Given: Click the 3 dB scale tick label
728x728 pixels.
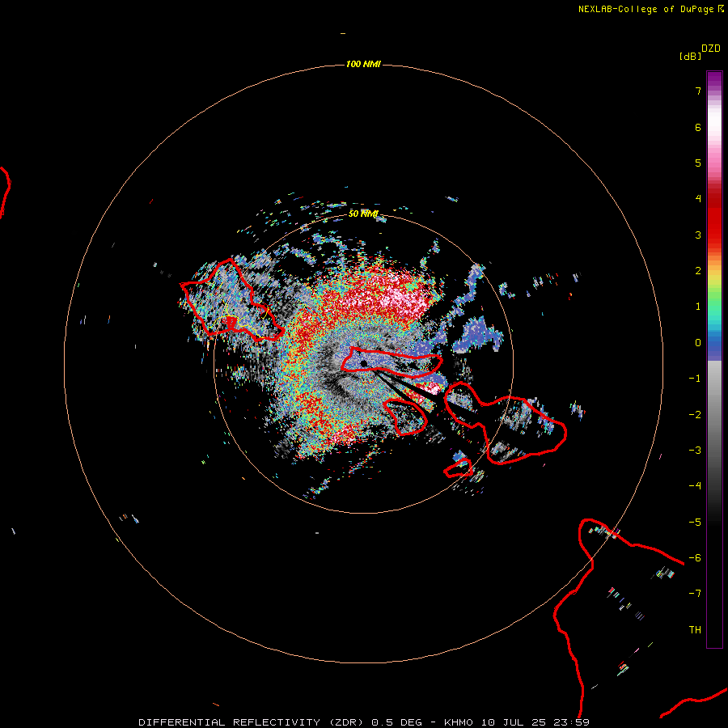Looking at the screenshot, I should tap(698, 235).
